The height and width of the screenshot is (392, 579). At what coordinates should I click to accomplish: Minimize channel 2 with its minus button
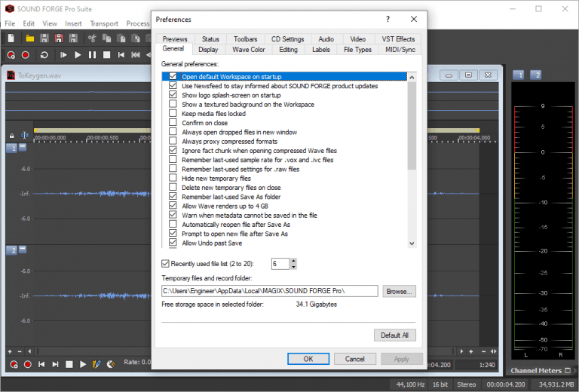(x=23, y=250)
